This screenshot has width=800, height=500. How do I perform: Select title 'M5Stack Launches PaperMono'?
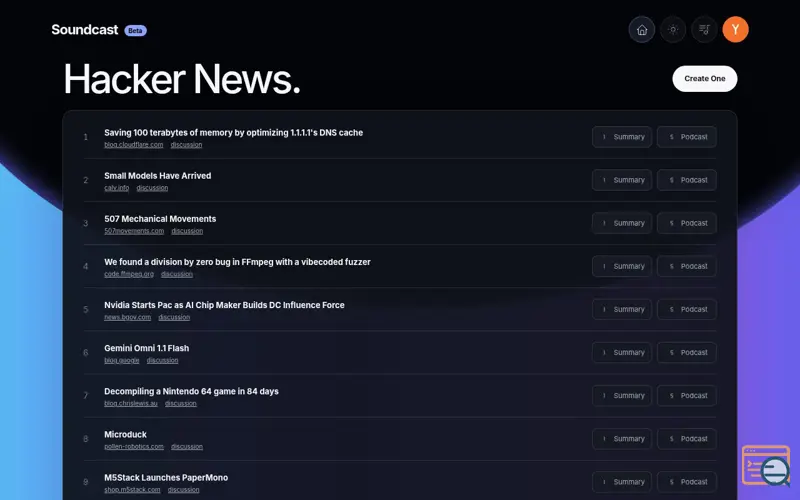(x=166, y=478)
